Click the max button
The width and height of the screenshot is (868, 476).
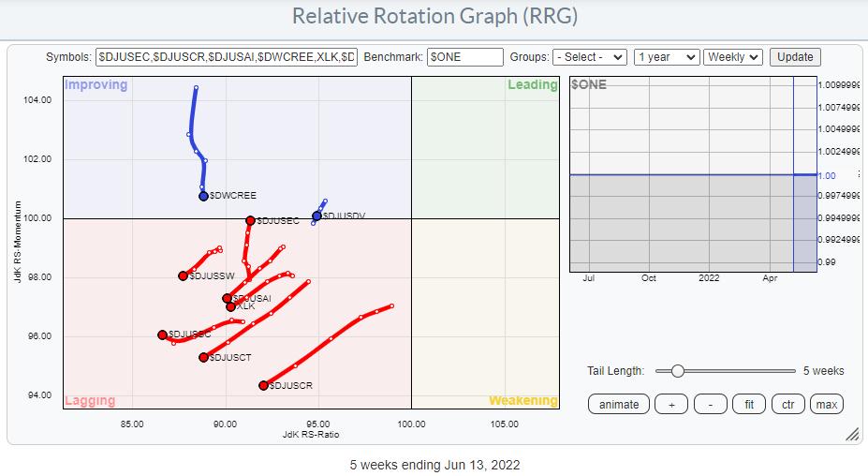(x=827, y=404)
